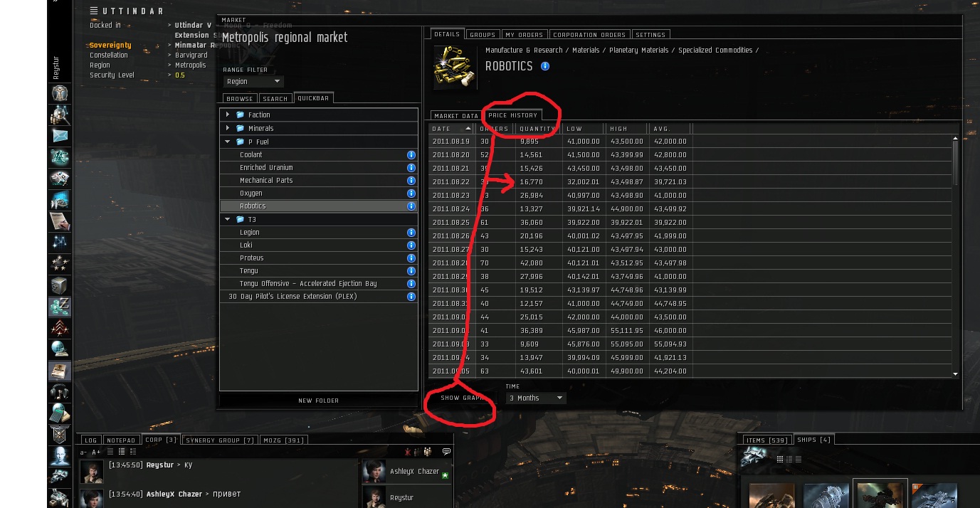Switch to the Market Data tab
This screenshot has height=508, width=980.
click(455, 115)
